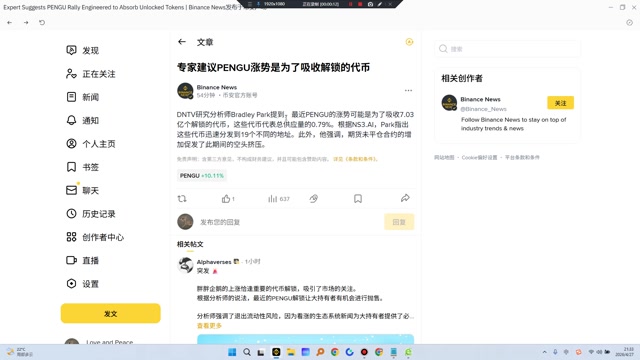The image size is (640, 360).
Task: Open 书签 (Bookmarks) sidebar entry
Action: pos(83,167)
